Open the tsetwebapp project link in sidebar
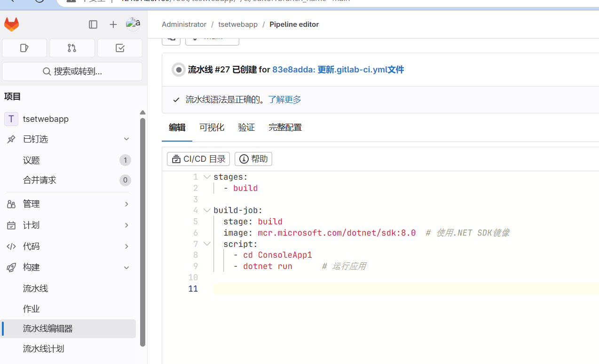The height and width of the screenshot is (364, 599). [x=69, y=119]
